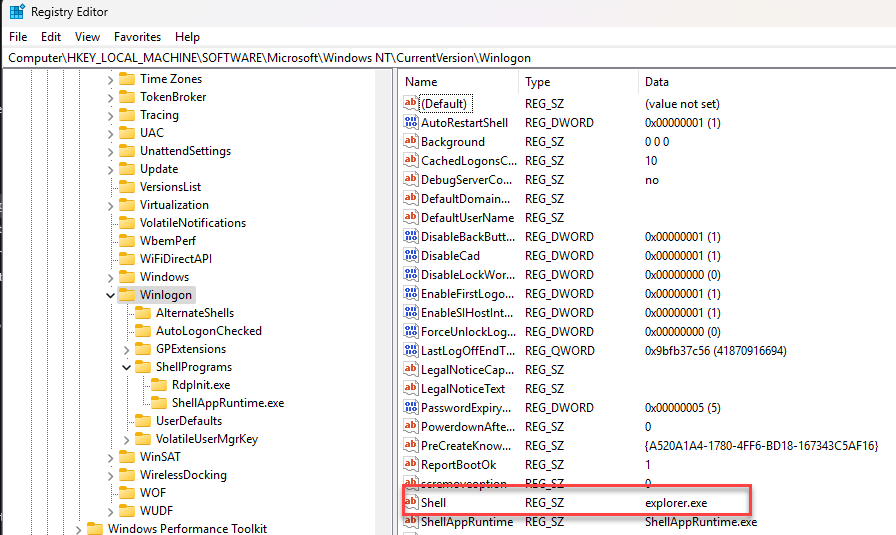The width and height of the screenshot is (896, 535).
Task: Select the AlternateShells folder icon
Action: point(143,313)
